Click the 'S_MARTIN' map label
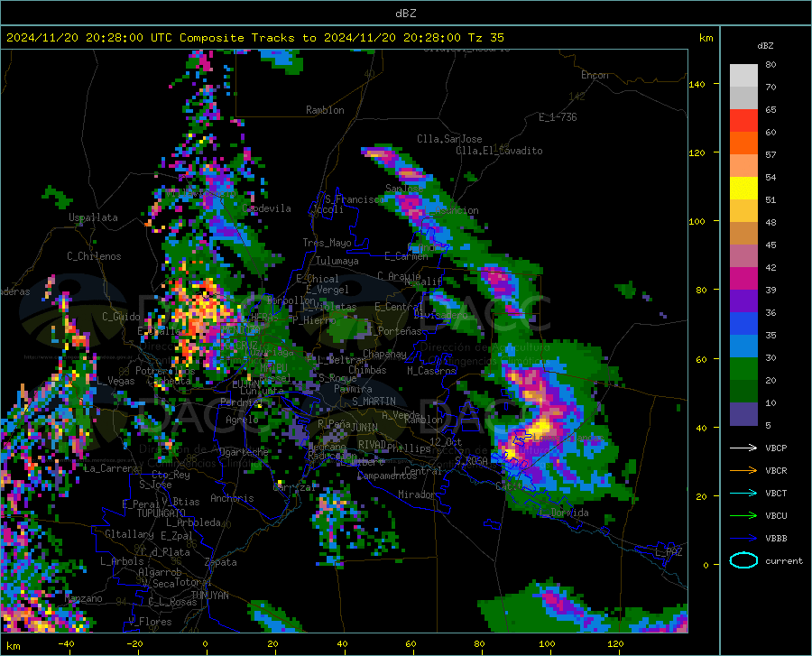Viewport: 812px width, 656px height. (x=374, y=402)
